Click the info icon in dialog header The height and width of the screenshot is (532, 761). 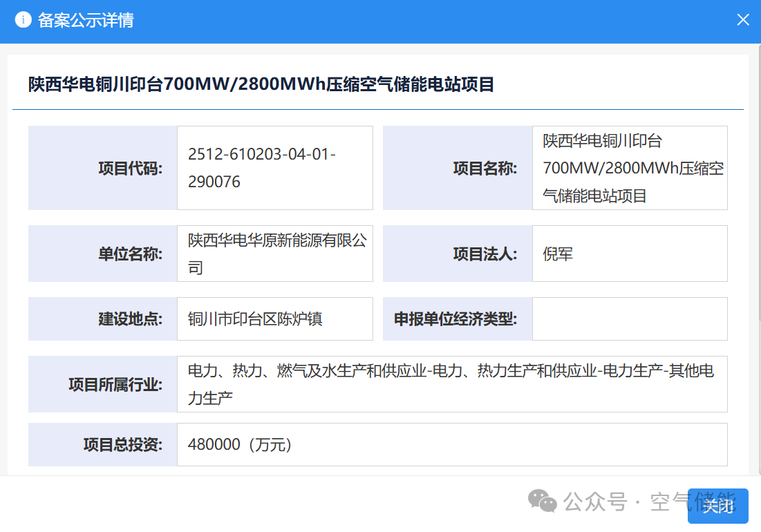pos(24,20)
